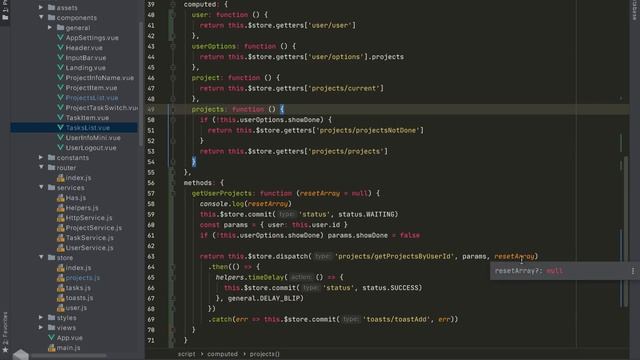Open store index.js file
640x360 pixels.
pyautogui.click(x=78, y=268)
